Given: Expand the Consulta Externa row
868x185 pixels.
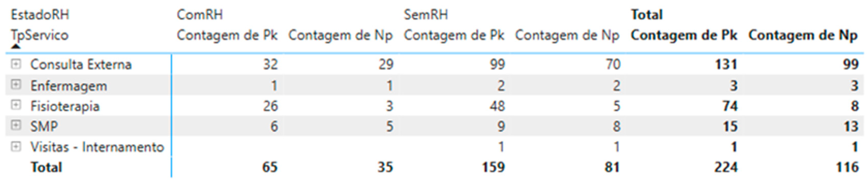Looking at the screenshot, I should click(x=16, y=64).
